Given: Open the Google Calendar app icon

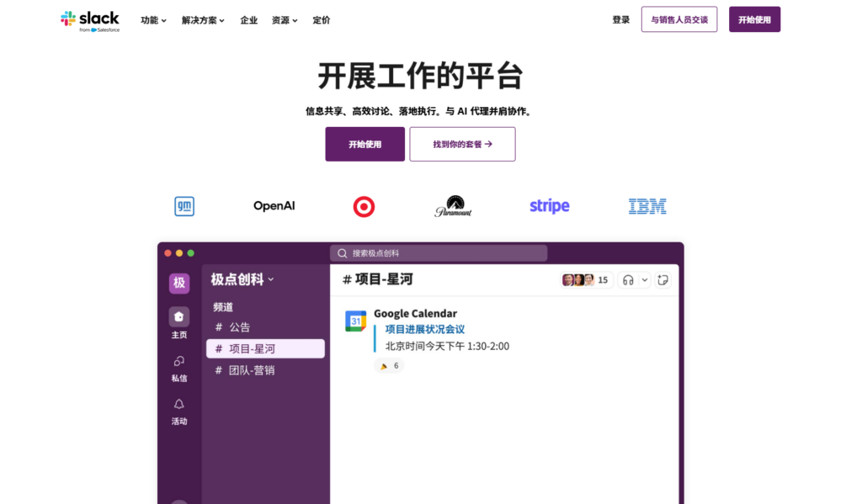Looking at the screenshot, I should point(356,319).
